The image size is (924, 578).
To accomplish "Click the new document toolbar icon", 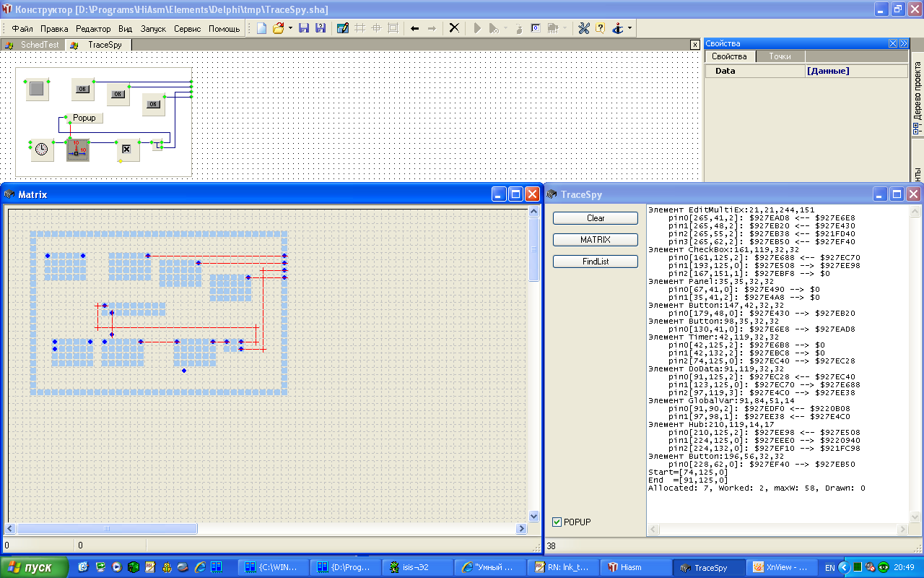I will 261,28.
